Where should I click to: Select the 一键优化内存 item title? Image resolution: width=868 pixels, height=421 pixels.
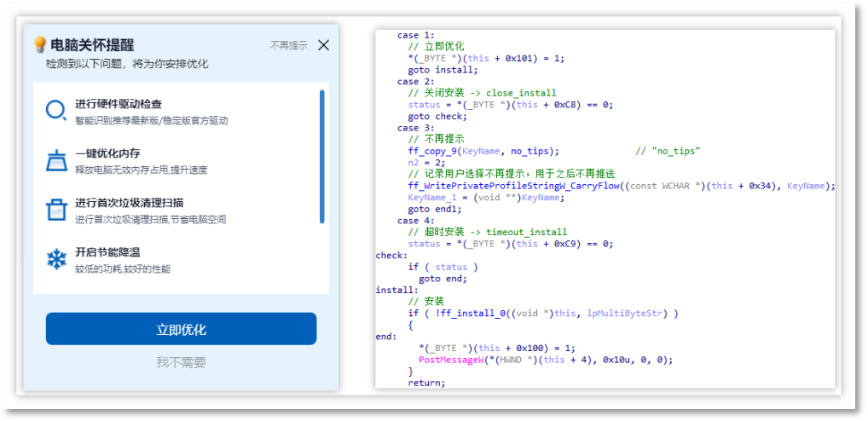[107, 153]
